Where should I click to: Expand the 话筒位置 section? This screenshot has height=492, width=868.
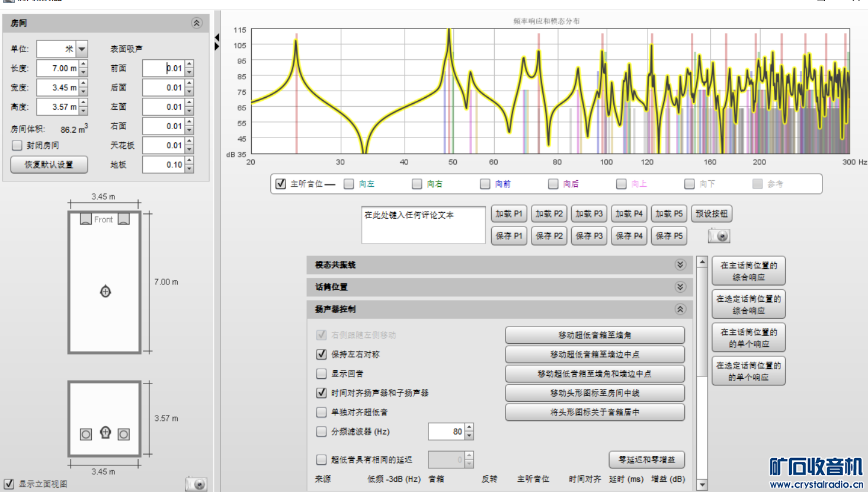click(x=680, y=287)
